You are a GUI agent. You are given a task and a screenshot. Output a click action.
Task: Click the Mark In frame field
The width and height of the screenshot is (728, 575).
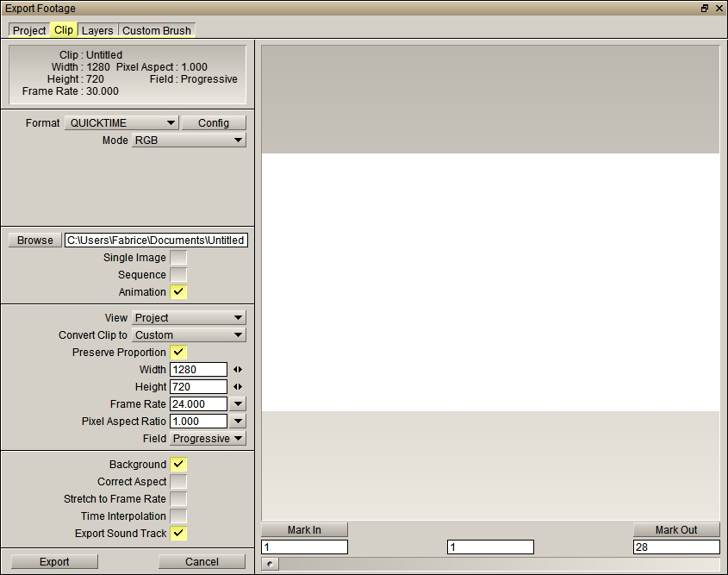(x=305, y=547)
